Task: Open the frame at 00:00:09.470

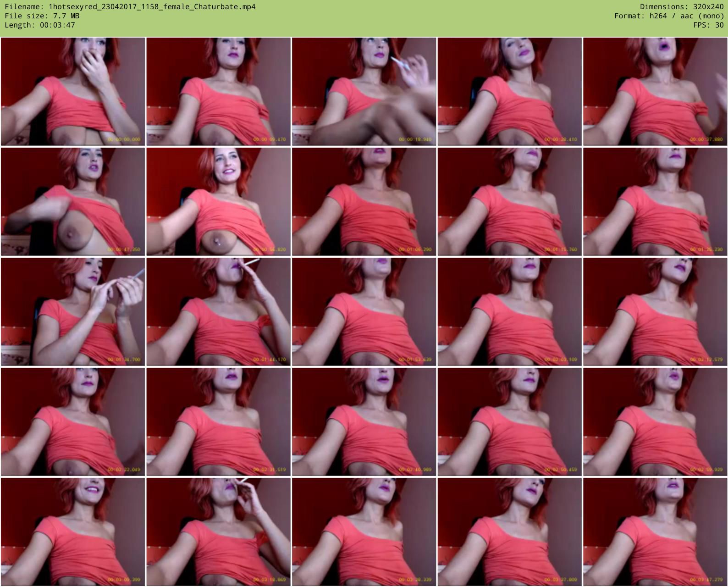Action: tap(218, 92)
